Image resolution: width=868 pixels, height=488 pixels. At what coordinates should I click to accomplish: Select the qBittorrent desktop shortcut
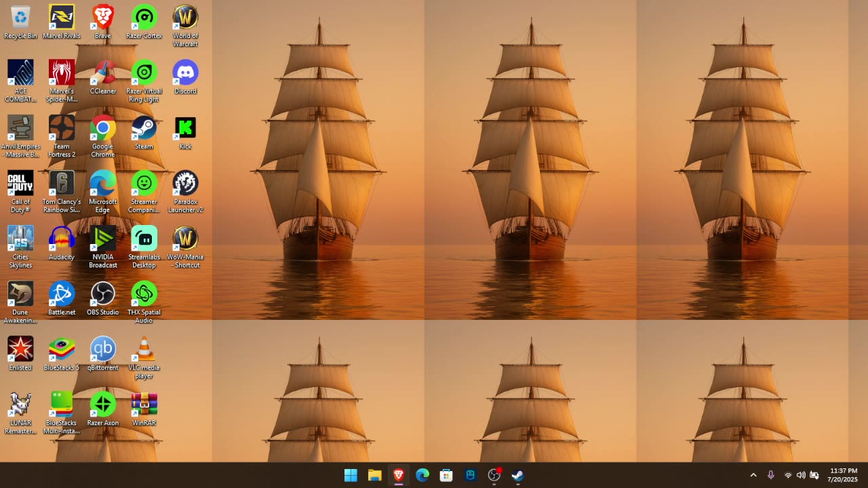(x=103, y=354)
